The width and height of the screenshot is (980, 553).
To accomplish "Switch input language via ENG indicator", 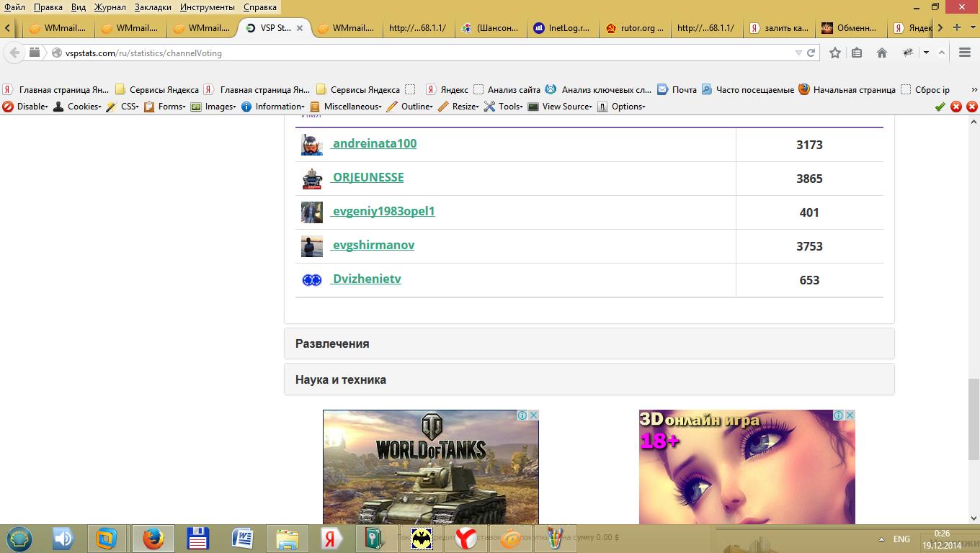I will click(901, 539).
